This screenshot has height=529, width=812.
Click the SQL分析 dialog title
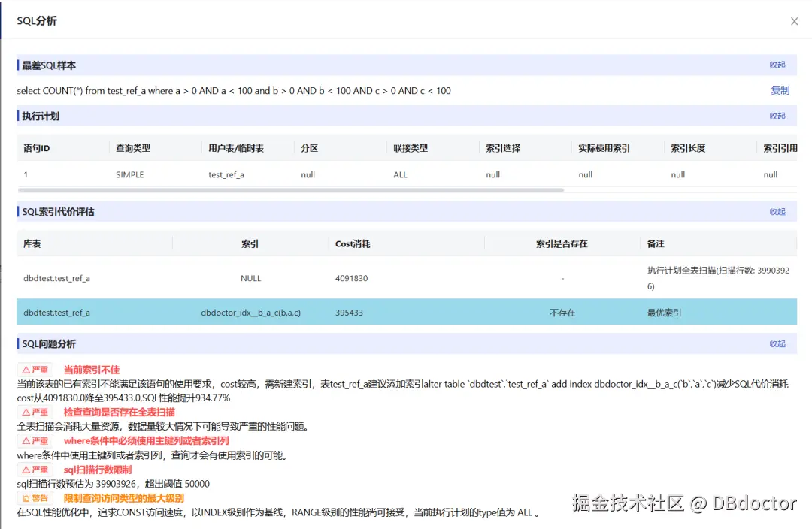click(37, 21)
